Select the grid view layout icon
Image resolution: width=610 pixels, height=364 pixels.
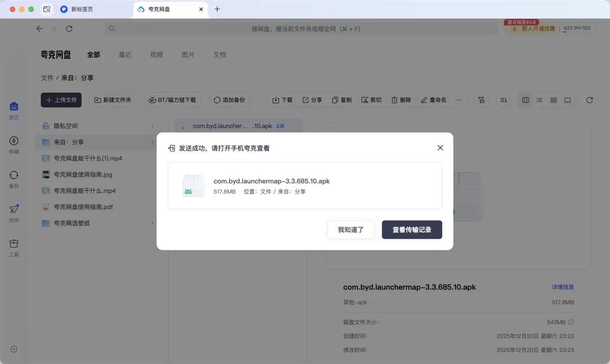[554, 100]
